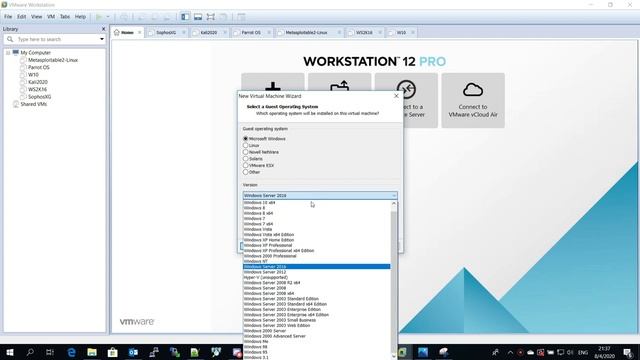This screenshot has height=360, width=640.
Task: Open the View menu
Action: coord(37,17)
